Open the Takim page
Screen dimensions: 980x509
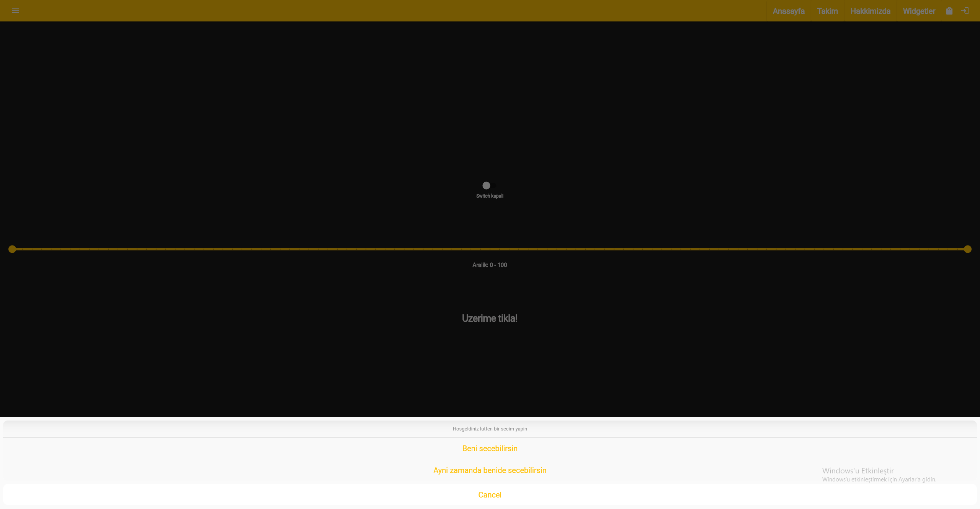[827, 11]
